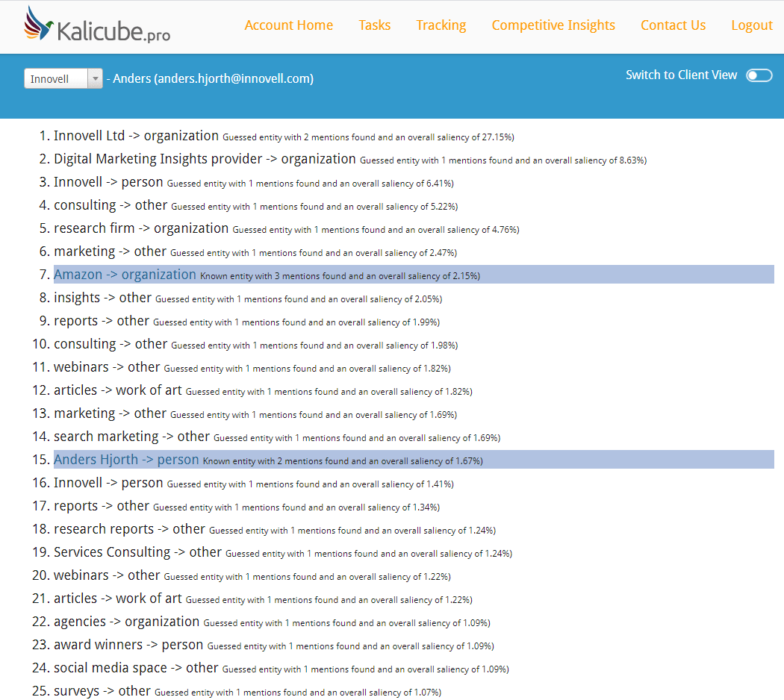Go to the Tasks page
The width and height of the screenshot is (784, 700).
click(375, 25)
